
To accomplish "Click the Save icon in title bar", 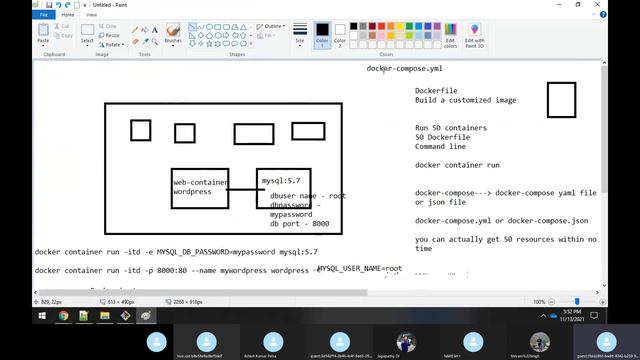I will [x=49, y=5].
